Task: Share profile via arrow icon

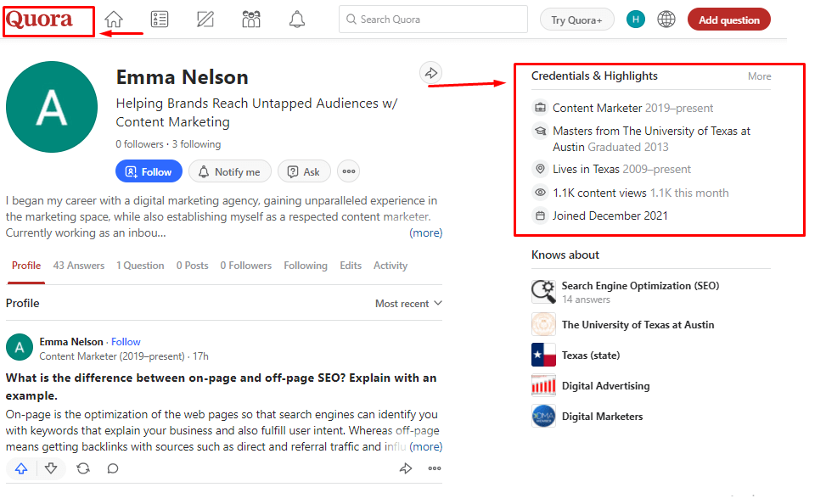Action: coord(431,73)
